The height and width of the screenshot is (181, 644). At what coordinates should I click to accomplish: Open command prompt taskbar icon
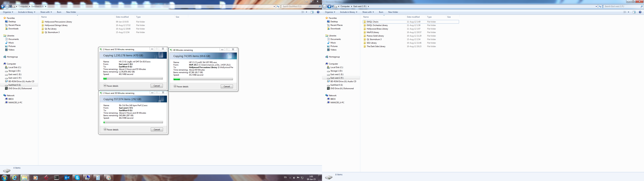[57, 178]
